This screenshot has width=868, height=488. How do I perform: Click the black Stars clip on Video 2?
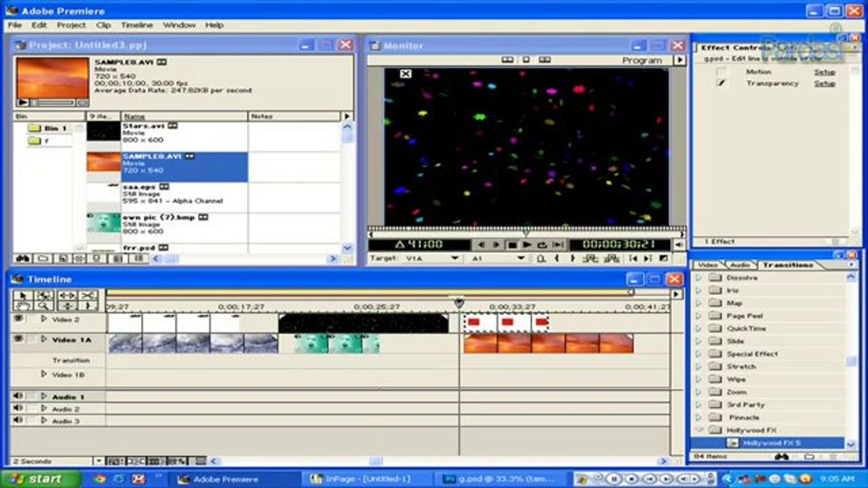(363, 323)
